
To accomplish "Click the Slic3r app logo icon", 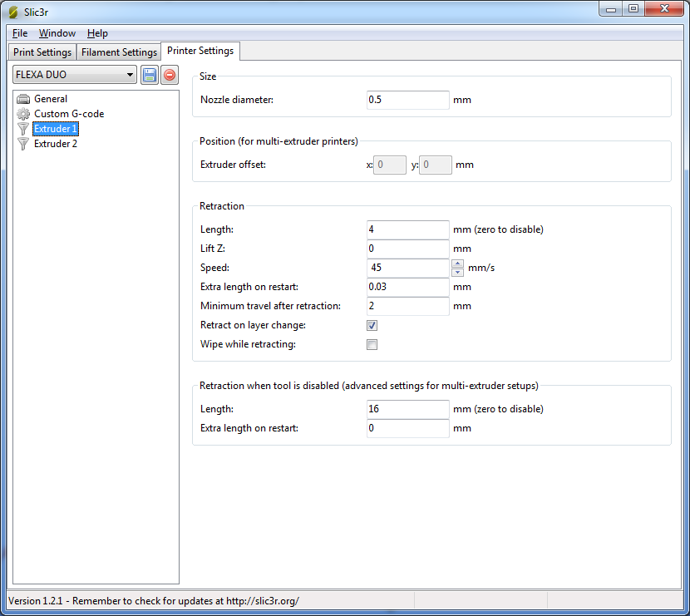I will (13, 12).
